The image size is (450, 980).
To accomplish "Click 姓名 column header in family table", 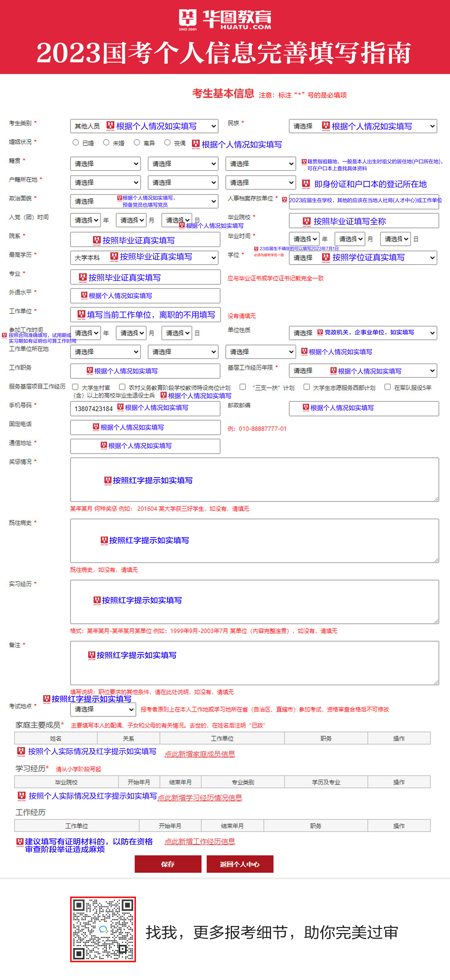I will (56, 738).
